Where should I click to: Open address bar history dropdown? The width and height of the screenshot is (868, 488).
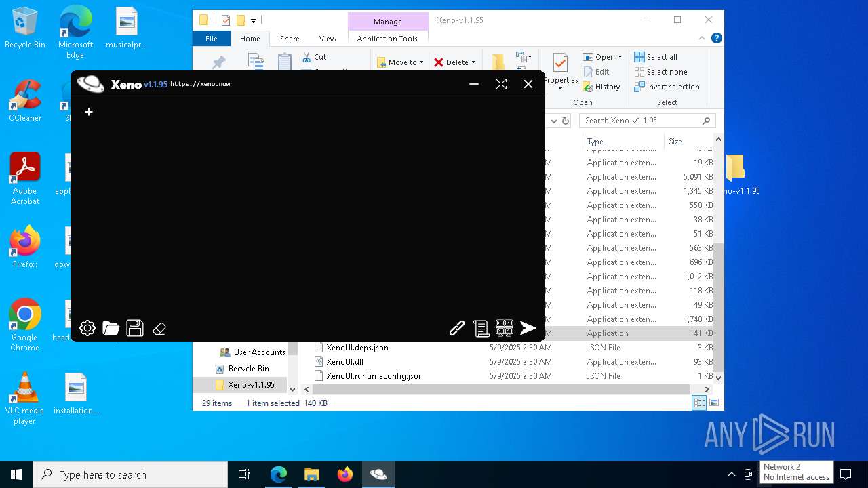pyautogui.click(x=553, y=121)
